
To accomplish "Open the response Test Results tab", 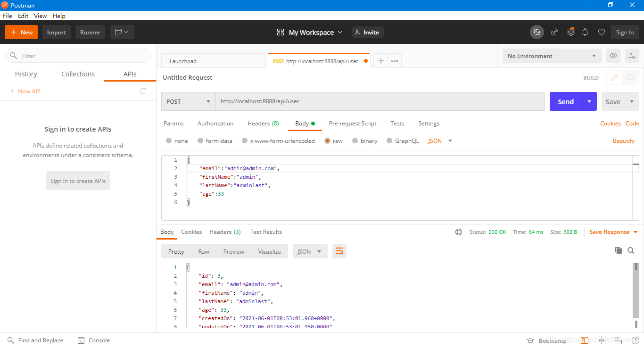I will coord(266,232).
